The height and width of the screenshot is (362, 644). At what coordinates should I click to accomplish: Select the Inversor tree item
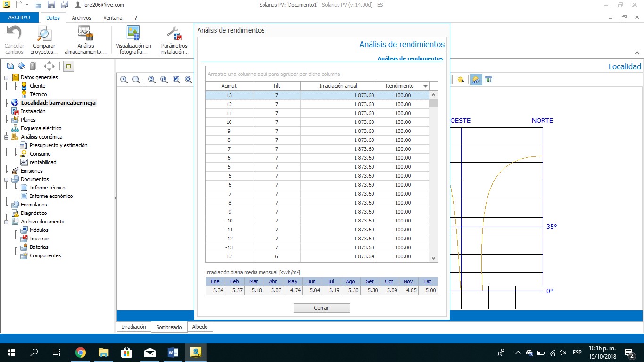[x=39, y=239]
